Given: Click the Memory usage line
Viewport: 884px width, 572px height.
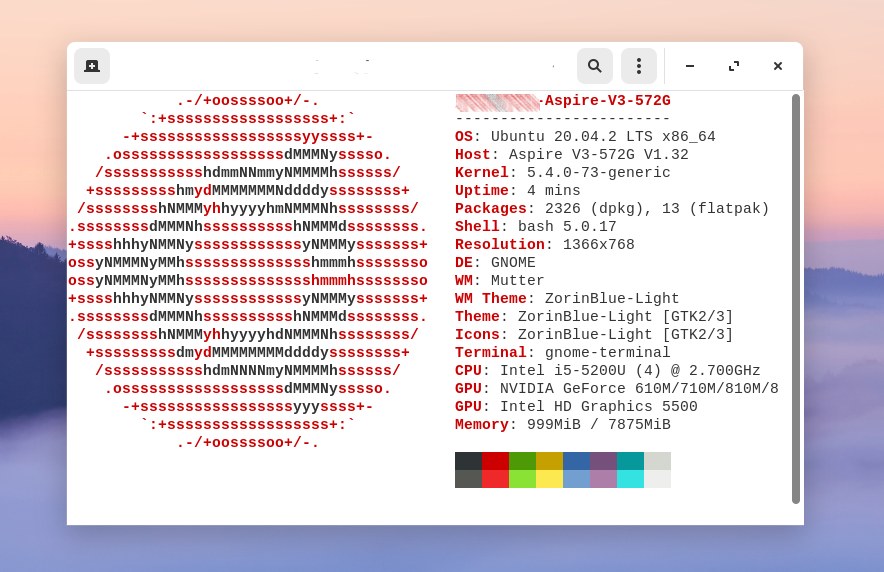Looking at the screenshot, I should point(562,425).
